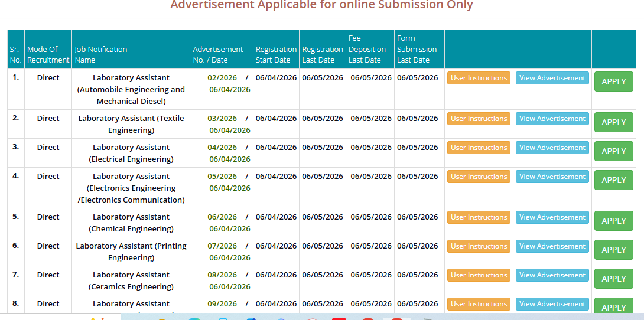Open User Instructions for Textile Engineering row
Screen dimensions: 644x320
pyautogui.click(x=479, y=119)
